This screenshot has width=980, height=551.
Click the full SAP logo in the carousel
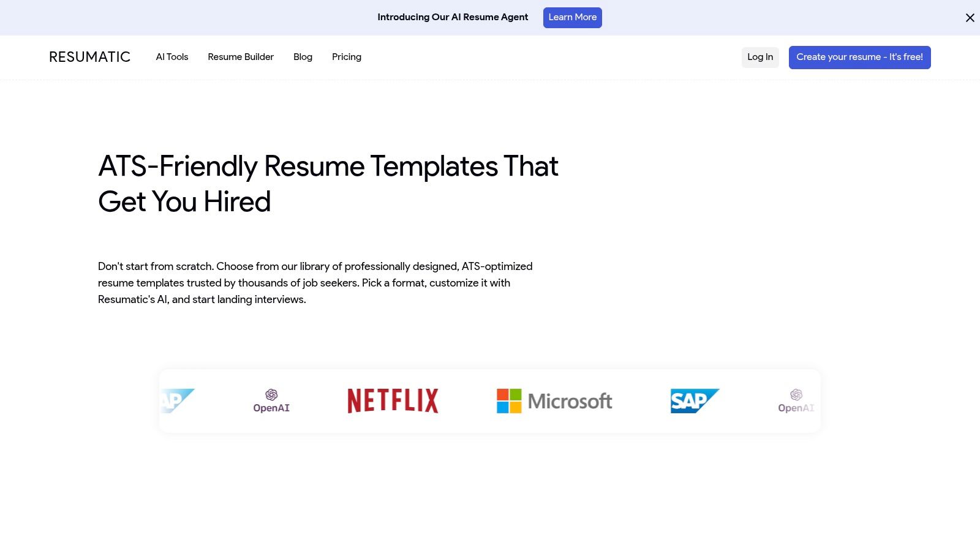tap(695, 401)
